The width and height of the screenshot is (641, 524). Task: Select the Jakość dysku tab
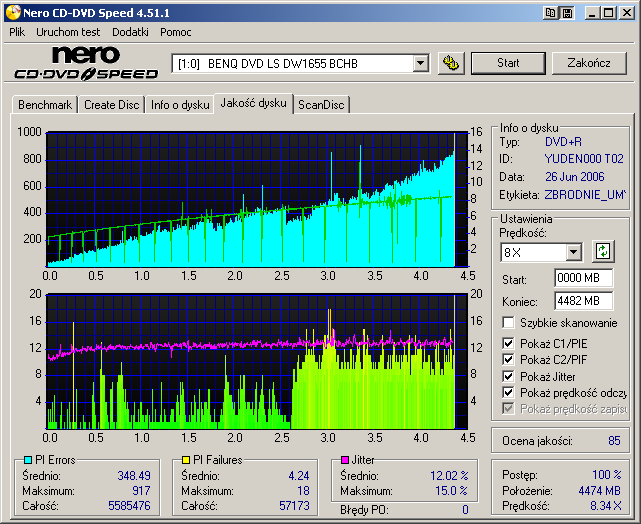coord(253,103)
